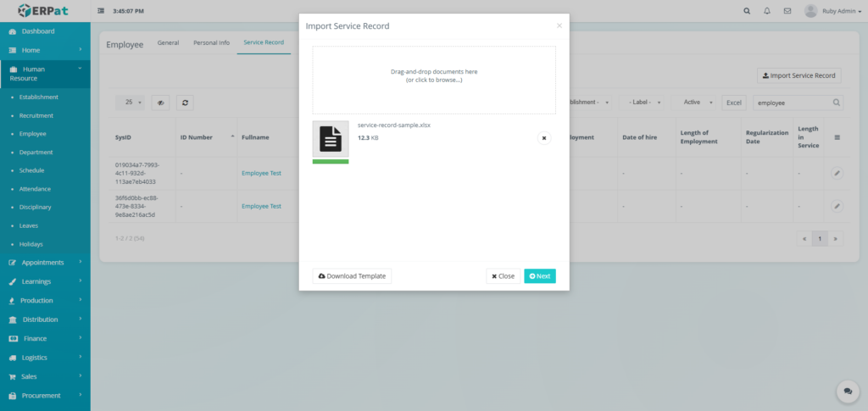Open the chat bubble widget
The image size is (868, 411).
848,392
